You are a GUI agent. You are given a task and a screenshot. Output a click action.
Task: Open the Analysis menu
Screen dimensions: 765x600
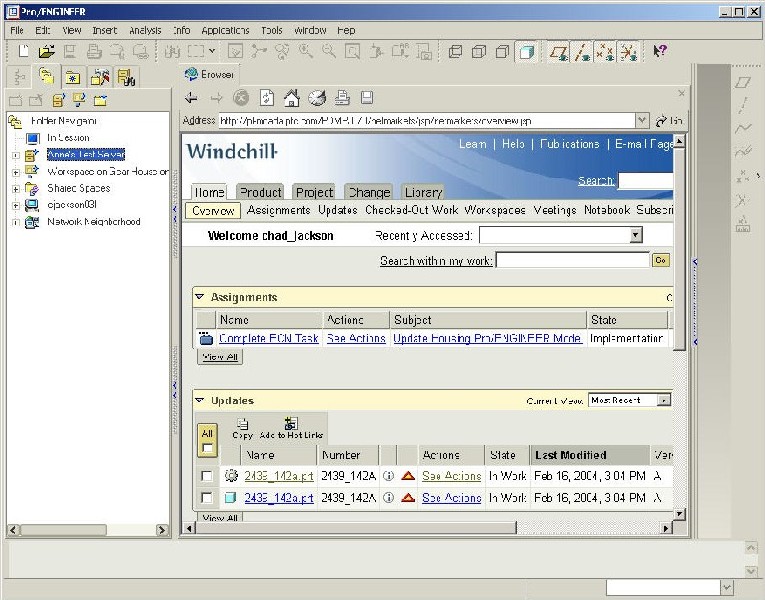145,30
